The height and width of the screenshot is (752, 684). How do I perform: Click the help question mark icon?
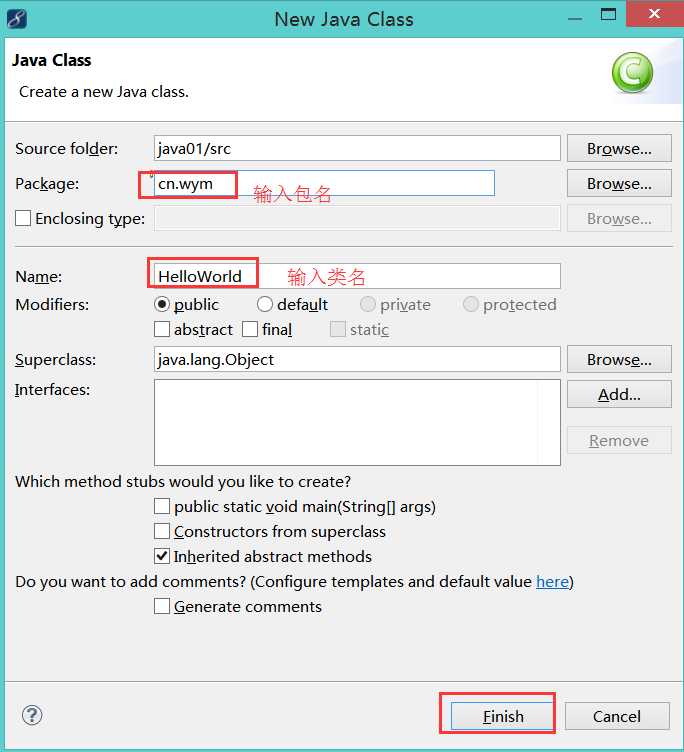[x=32, y=715]
